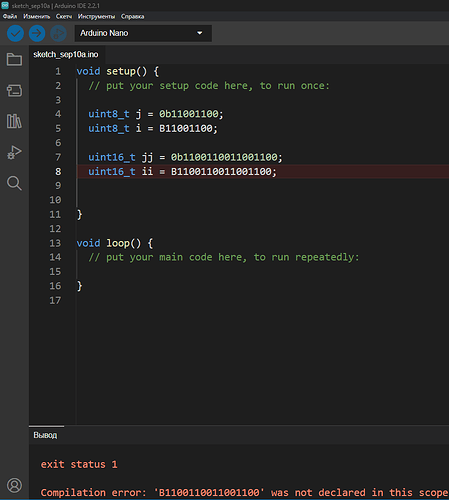Select the sketch_sep10a.ino tab

click(66, 55)
